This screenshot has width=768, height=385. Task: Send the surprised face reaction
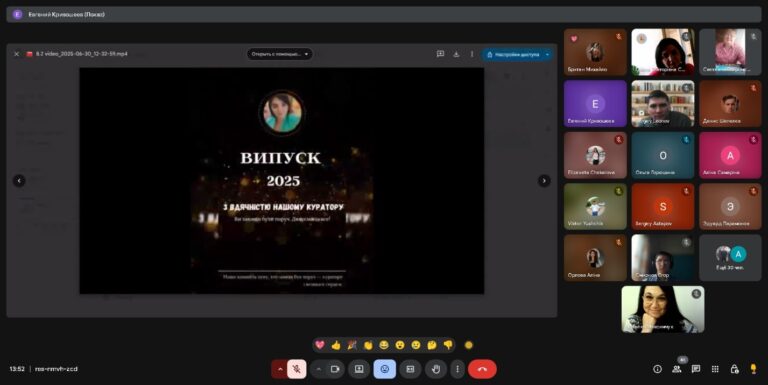point(400,345)
